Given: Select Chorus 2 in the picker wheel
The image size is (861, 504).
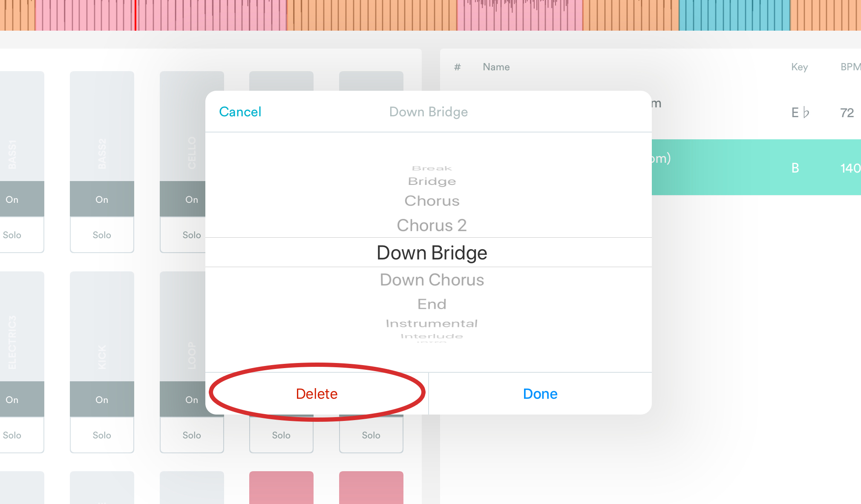Looking at the screenshot, I should 432,225.
